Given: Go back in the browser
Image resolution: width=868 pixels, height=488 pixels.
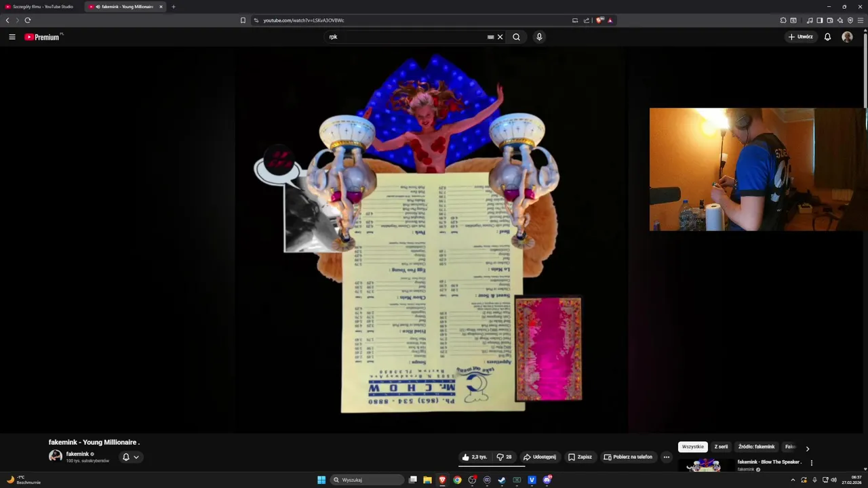Looking at the screenshot, I should coord(7,20).
